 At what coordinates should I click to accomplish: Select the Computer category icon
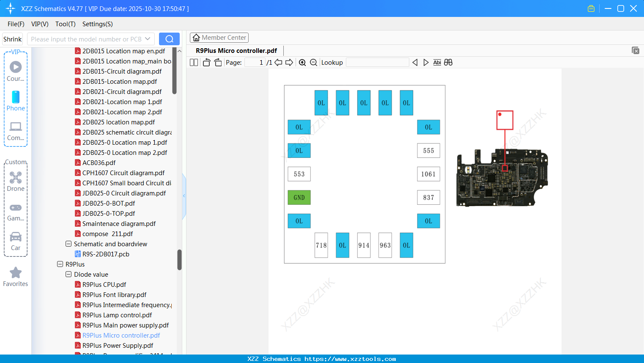pos(16,131)
